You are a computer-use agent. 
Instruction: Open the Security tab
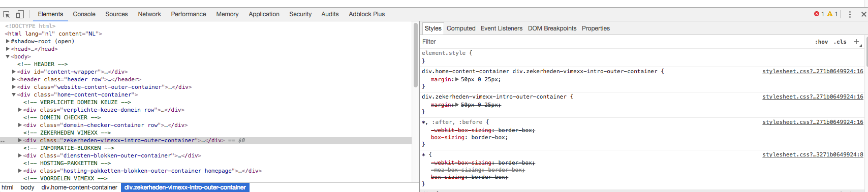click(x=300, y=14)
